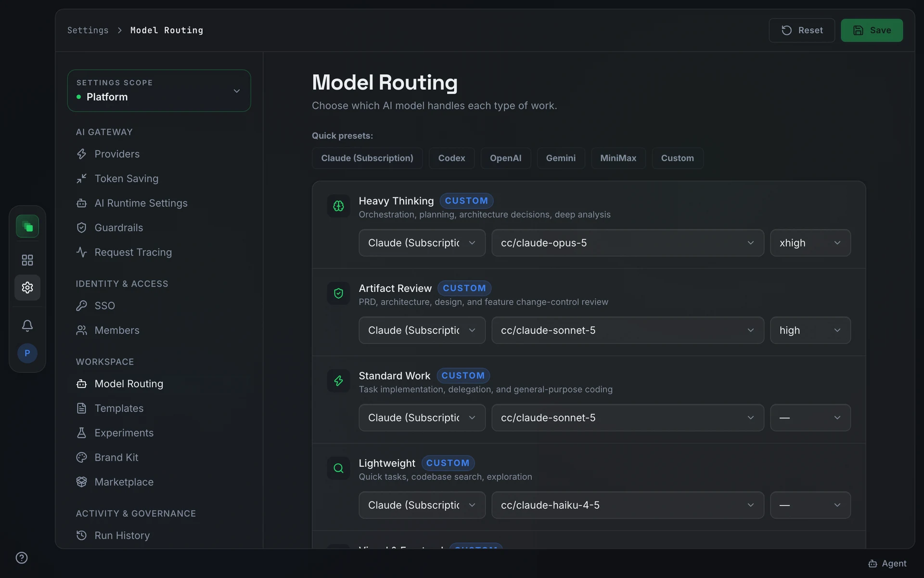
Task: Click the Lightweight search icon
Action: click(x=339, y=468)
